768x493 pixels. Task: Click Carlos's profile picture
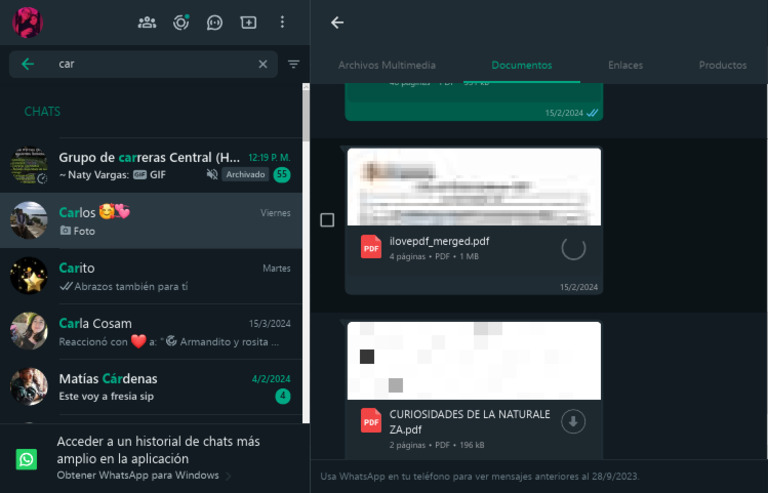click(x=29, y=220)
